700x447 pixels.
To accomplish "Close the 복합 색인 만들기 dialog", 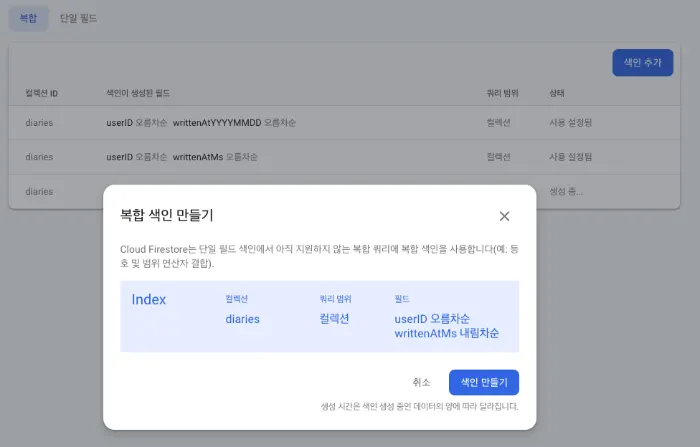I will click(504, 216).
